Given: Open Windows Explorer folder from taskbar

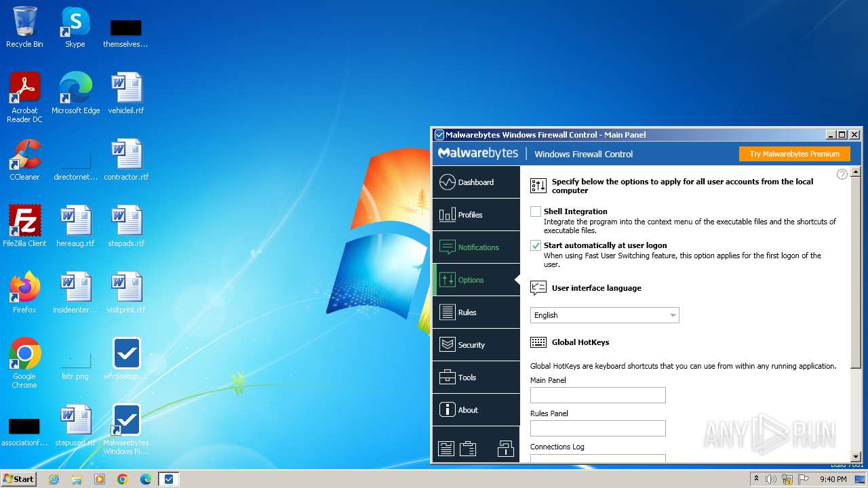Looking at the screenshot, I should coord(77,479).
